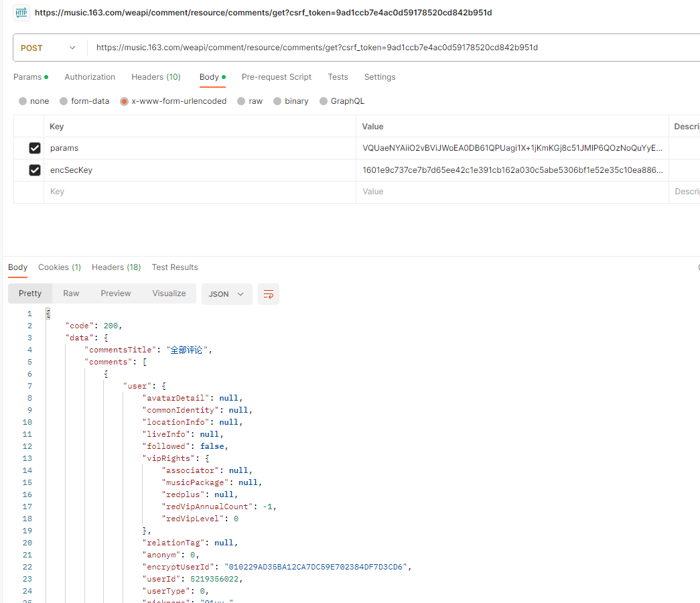Switch to Raw response view

(71, 293)
